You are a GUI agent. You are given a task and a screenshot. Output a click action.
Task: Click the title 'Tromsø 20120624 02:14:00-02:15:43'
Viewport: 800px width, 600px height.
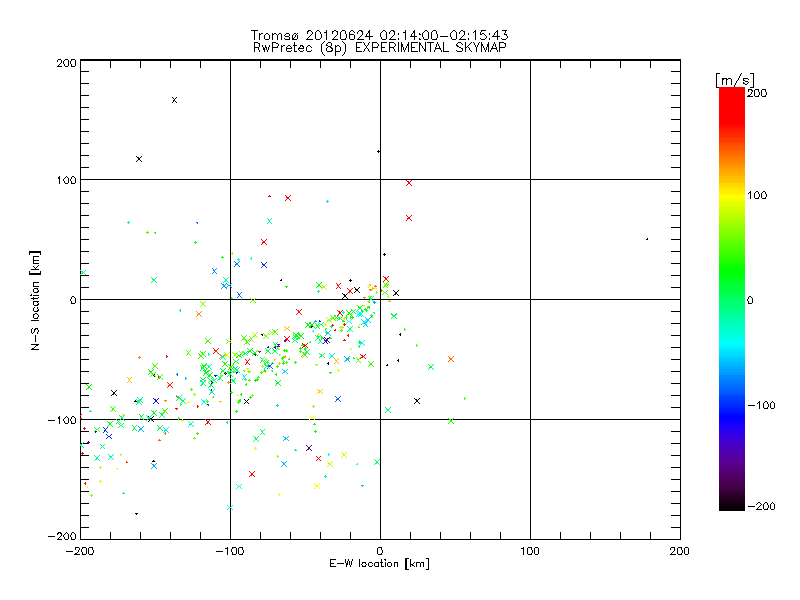379,35
